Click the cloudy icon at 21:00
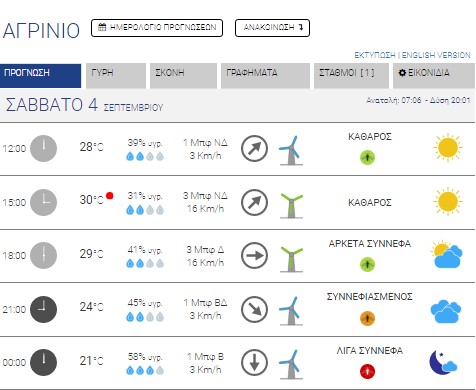 tap(446, 311)
